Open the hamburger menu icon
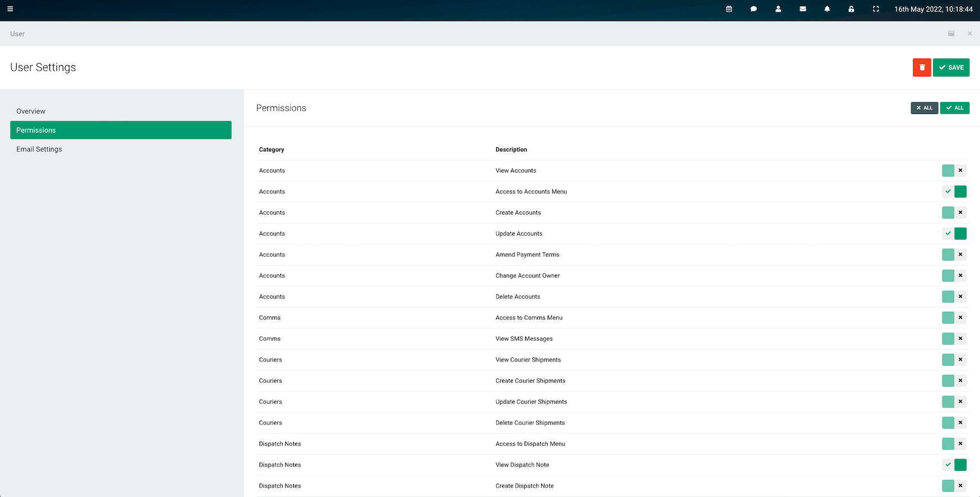The image size is (980, 497). coord(10,9)
